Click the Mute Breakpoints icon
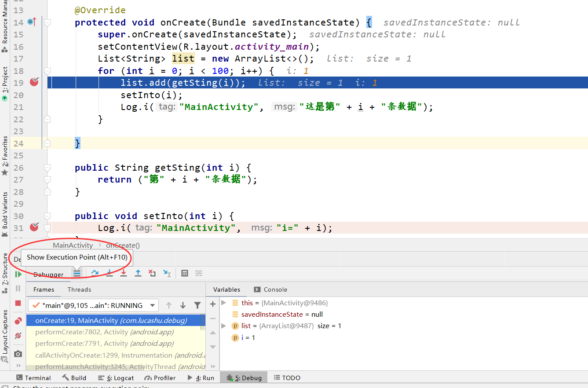Screen dimensions: 588x388 [18, 336]
